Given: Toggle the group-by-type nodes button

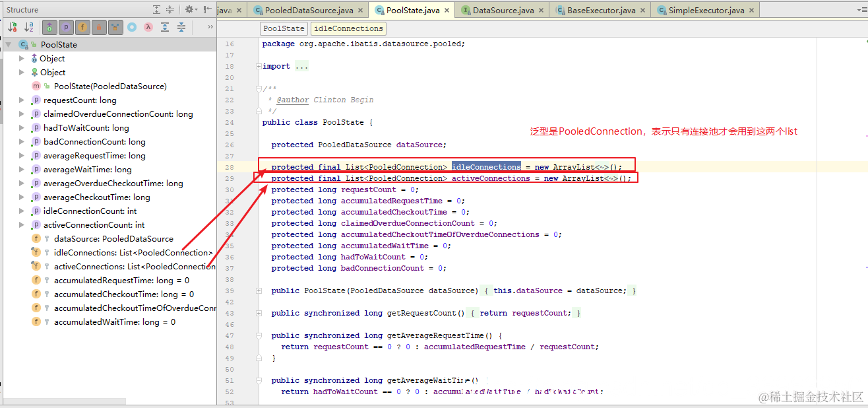Looking at the screenshot, I should 115,27.
